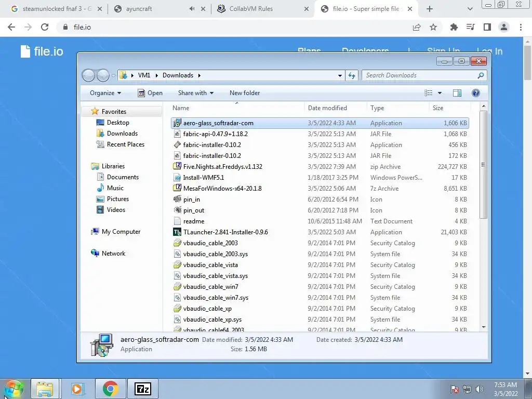Screen dimensions: 532x399
Task: Select TLauncher-2.841-Installer-0.9.6 file
Action: (x=320, y=232)
